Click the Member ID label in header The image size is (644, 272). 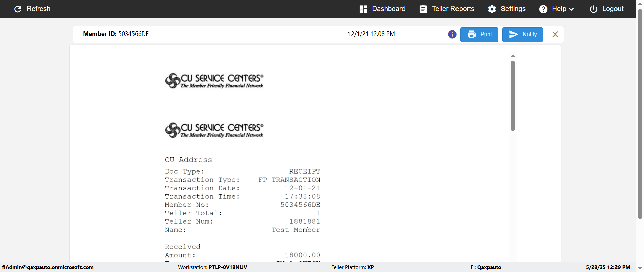pos(100,34)
